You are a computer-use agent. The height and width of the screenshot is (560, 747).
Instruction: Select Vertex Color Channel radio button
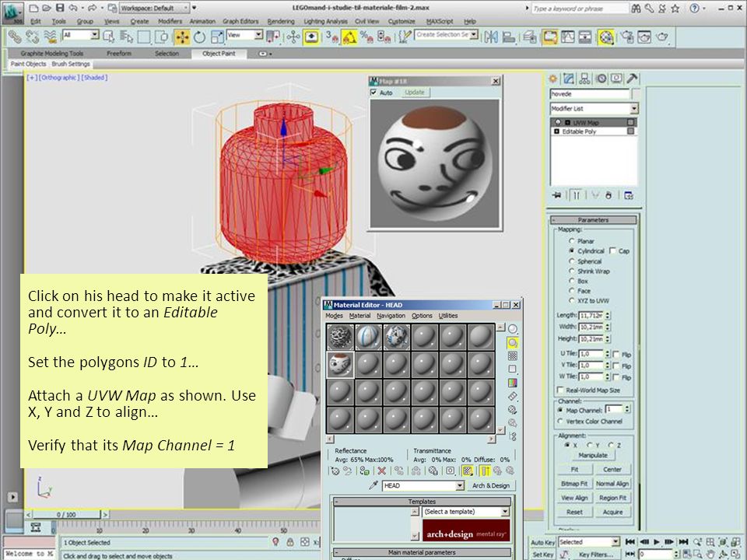pyautogui.click(x=560, y=422)
